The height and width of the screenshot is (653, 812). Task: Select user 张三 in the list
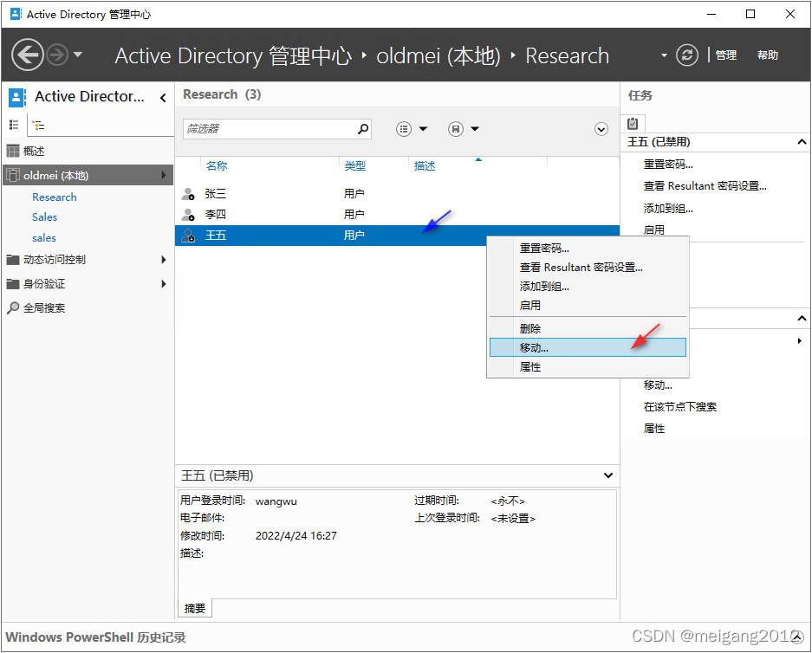tap(397, 193)
